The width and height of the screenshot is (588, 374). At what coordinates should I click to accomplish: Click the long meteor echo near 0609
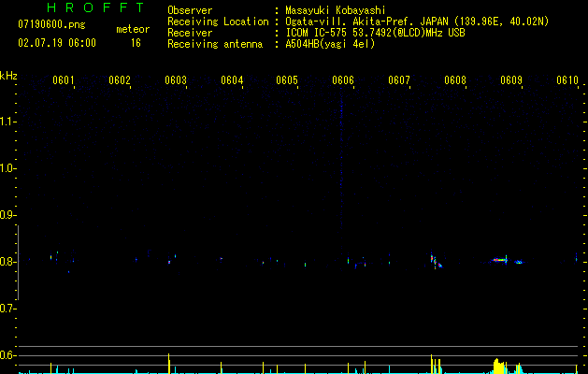point(499,260)
